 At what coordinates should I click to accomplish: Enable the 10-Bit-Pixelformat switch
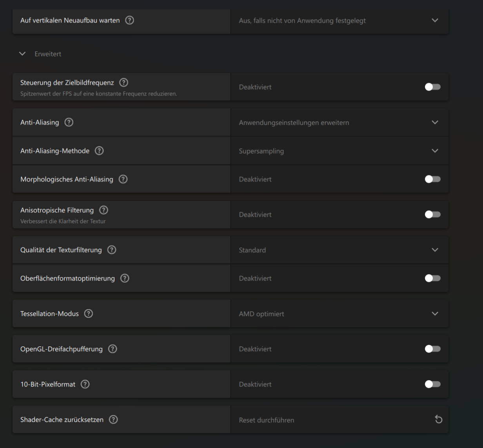click(432, 384)
